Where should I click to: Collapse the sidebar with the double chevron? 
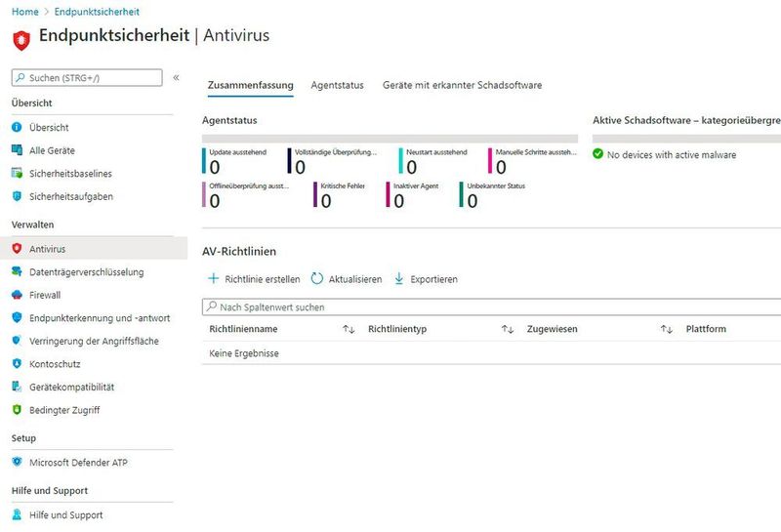coord(176,78)
